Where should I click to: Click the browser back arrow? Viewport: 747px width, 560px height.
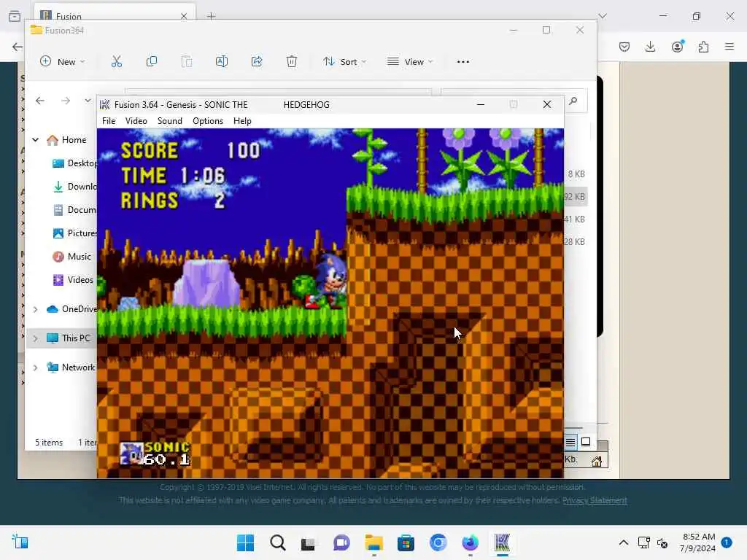(x=18, y=47)
